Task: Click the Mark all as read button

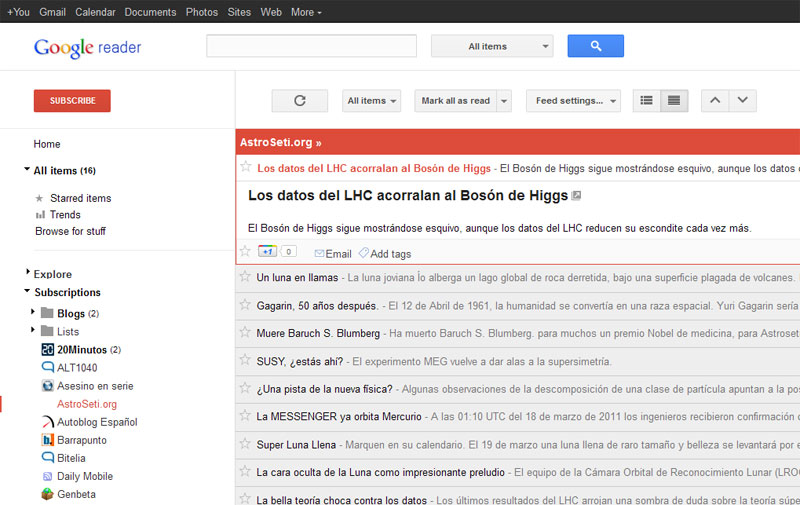Action: (x=456, y=100)
